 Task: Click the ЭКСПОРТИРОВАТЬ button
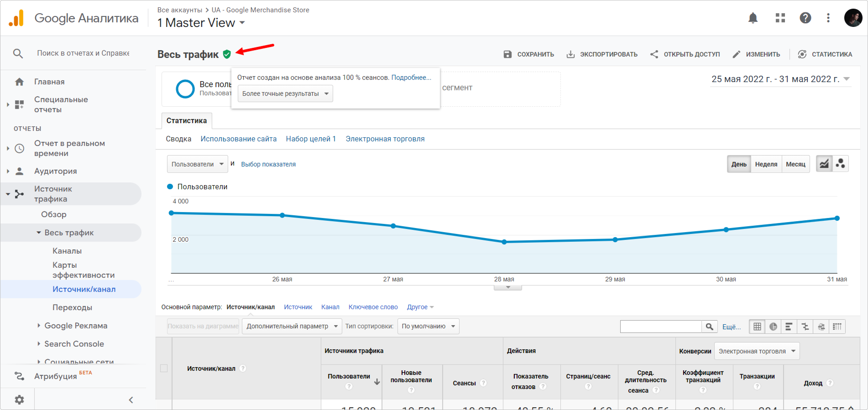[x=602, y=54]
